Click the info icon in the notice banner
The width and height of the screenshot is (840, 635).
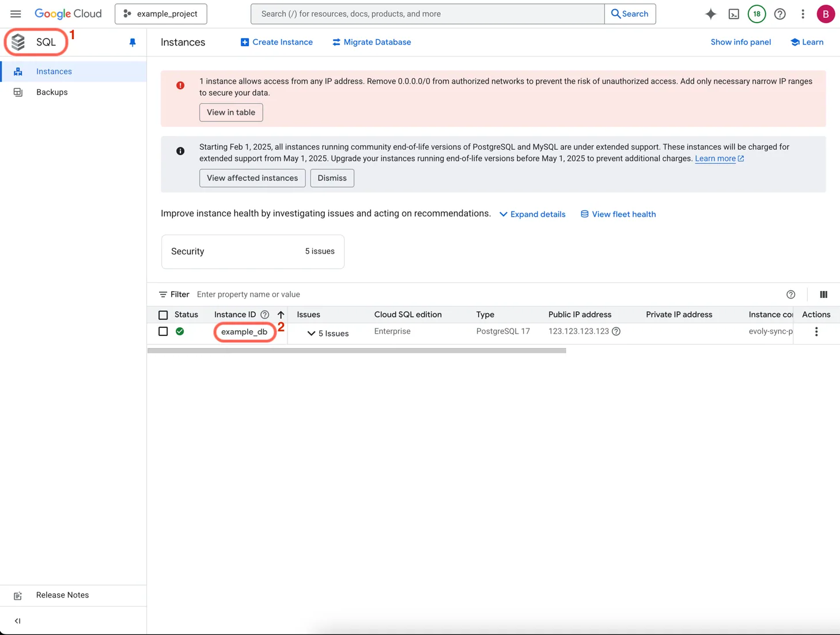180,151
